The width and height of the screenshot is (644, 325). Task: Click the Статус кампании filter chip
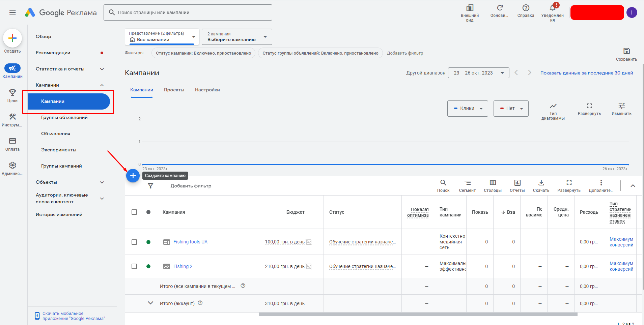[x=203, y=53]
